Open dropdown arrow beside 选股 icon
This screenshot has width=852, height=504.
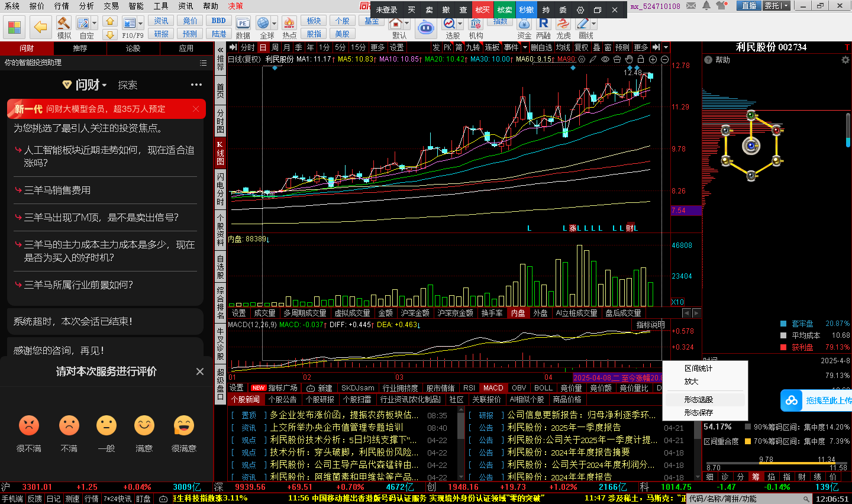coord(460,24)
